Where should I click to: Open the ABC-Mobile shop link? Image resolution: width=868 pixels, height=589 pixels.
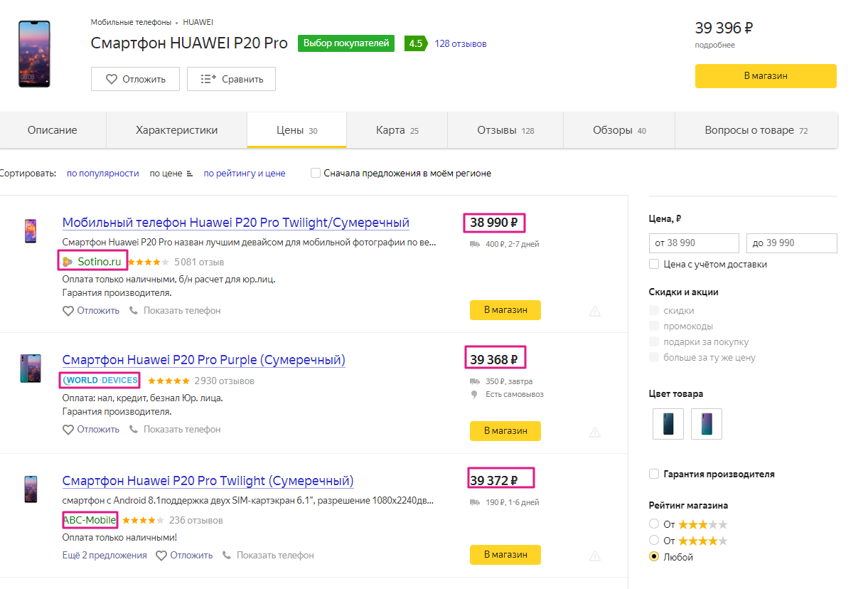click(90, 520)
